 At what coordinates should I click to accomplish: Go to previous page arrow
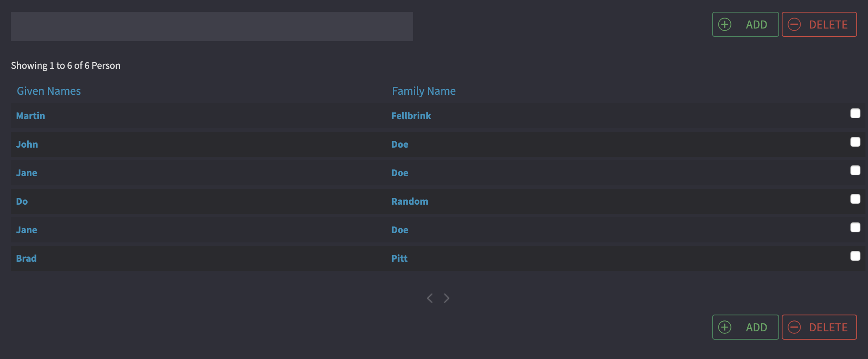pyautogui.click(x=430, y=298)
